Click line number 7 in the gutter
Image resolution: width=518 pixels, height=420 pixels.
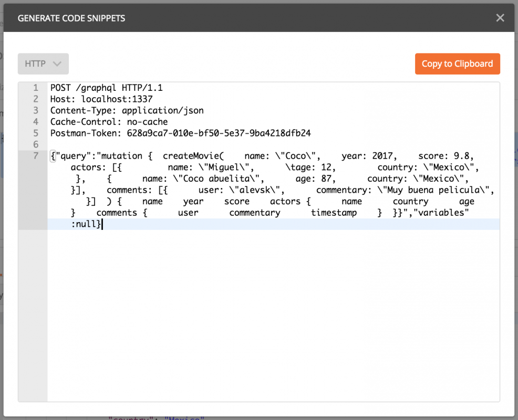click(36, 156)
